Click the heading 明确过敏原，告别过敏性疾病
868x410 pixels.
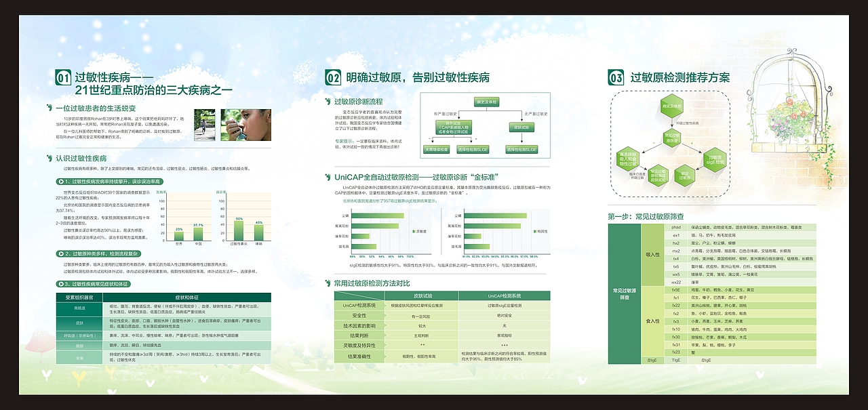tap(418, 77)
